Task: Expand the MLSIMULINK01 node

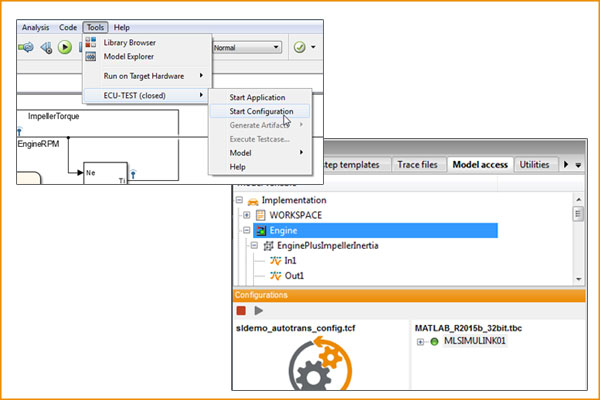Action: point(420,342)
